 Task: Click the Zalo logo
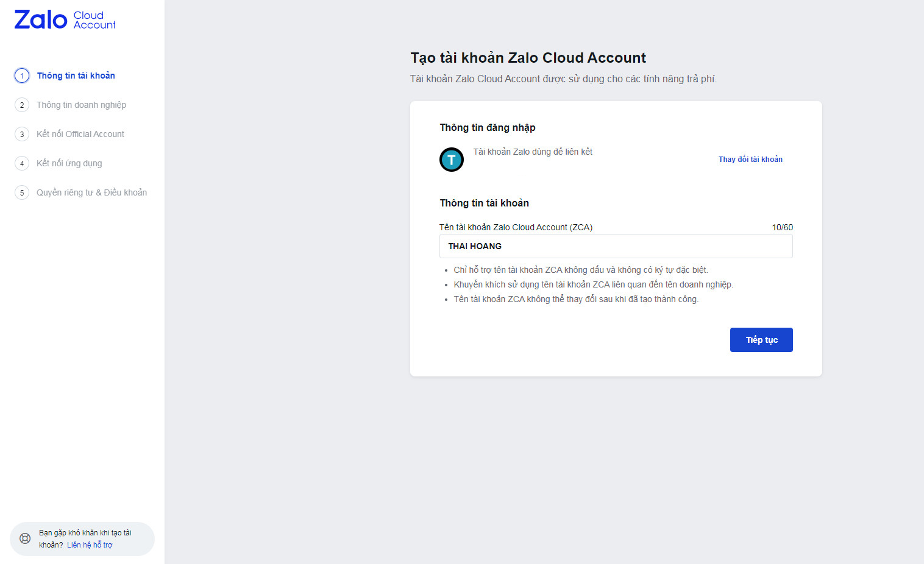[40, 20]
